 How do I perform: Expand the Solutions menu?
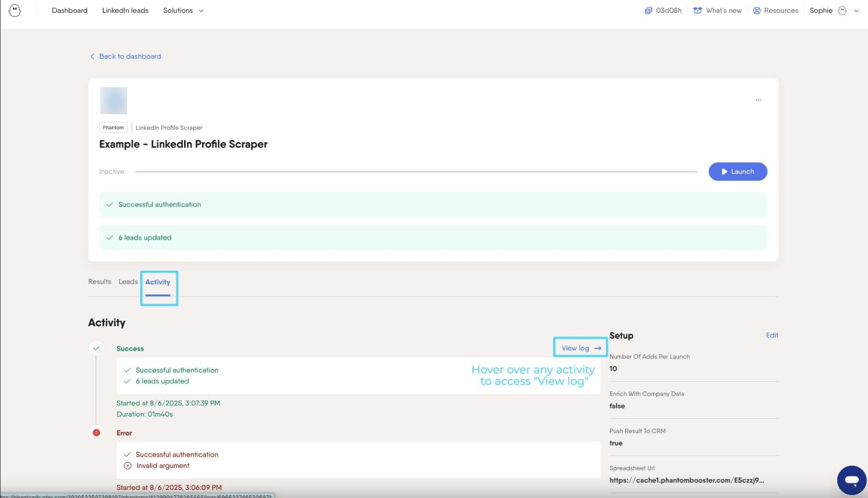pyautogui.click(x=183, y=11)
